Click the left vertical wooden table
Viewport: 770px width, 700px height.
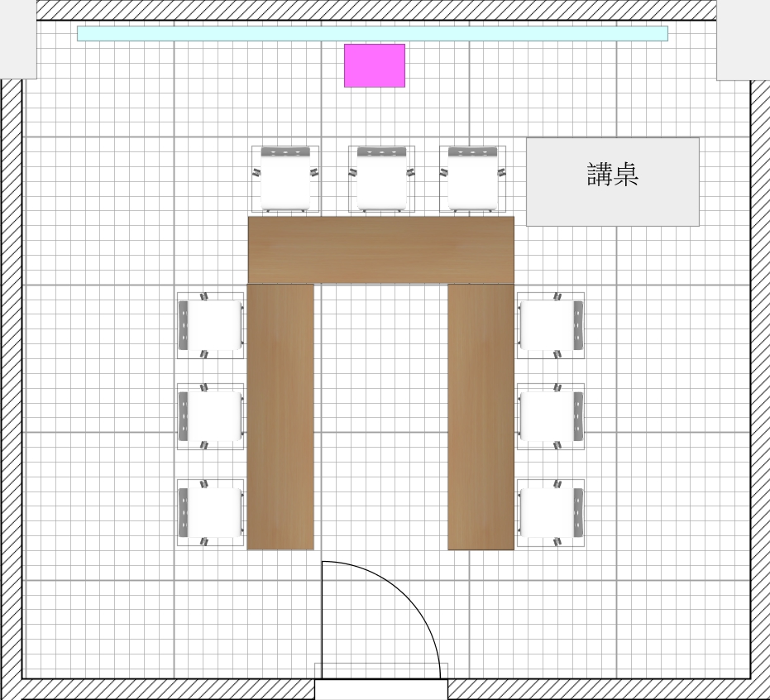(x=280, y=416)
